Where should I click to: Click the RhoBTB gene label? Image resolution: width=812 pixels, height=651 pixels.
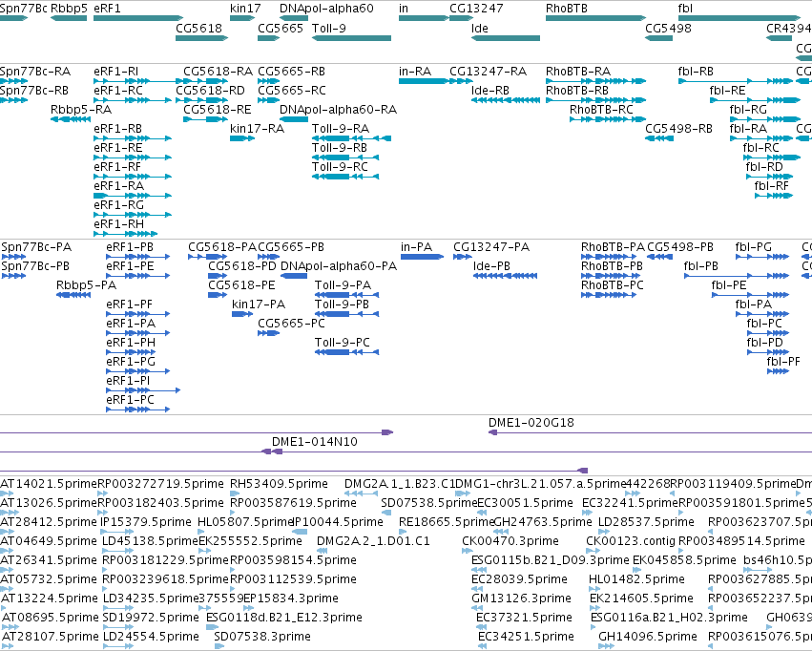[x=567, y=9]
